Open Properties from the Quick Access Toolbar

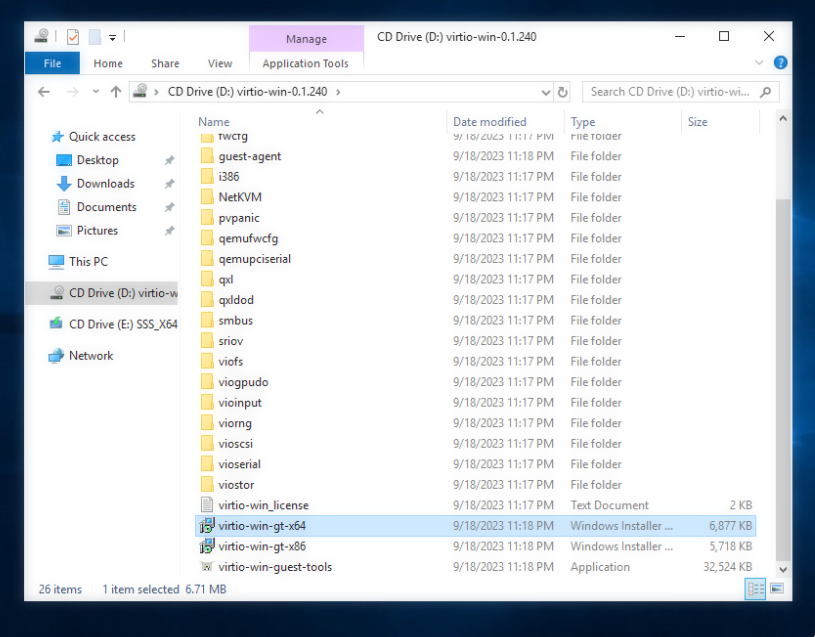74,36
